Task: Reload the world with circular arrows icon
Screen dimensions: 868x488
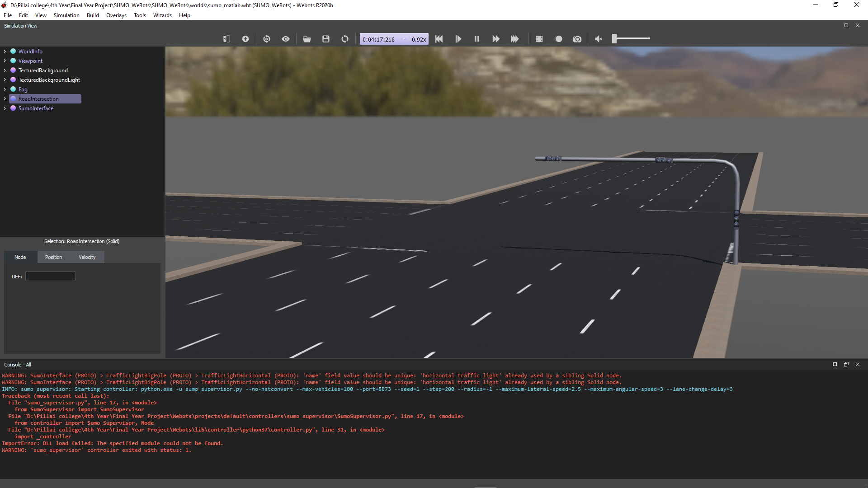Action: [x=345, y=39]
